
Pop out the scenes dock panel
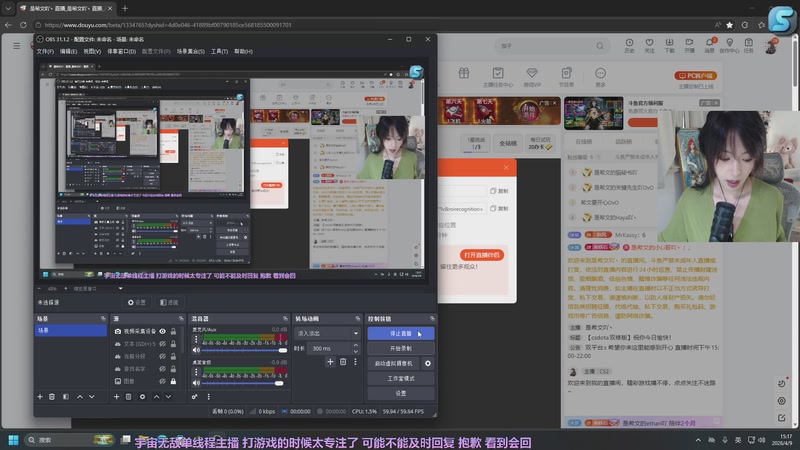click(103, 318)
